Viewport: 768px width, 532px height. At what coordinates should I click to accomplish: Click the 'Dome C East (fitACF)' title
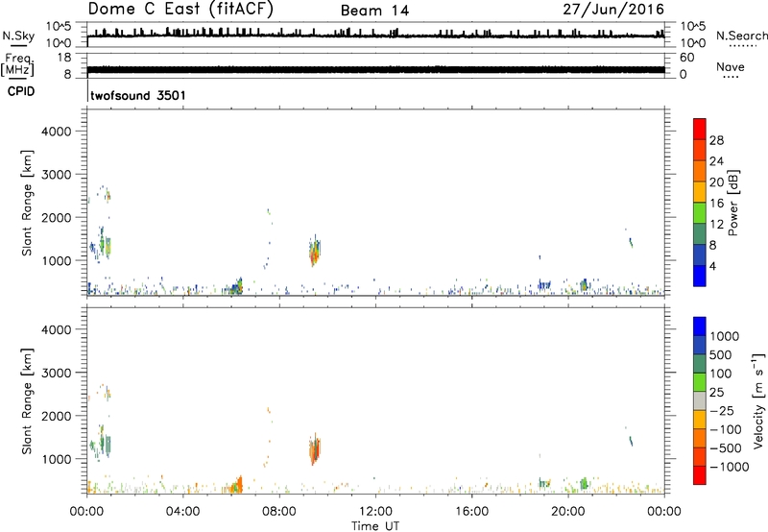click(180, 10)
